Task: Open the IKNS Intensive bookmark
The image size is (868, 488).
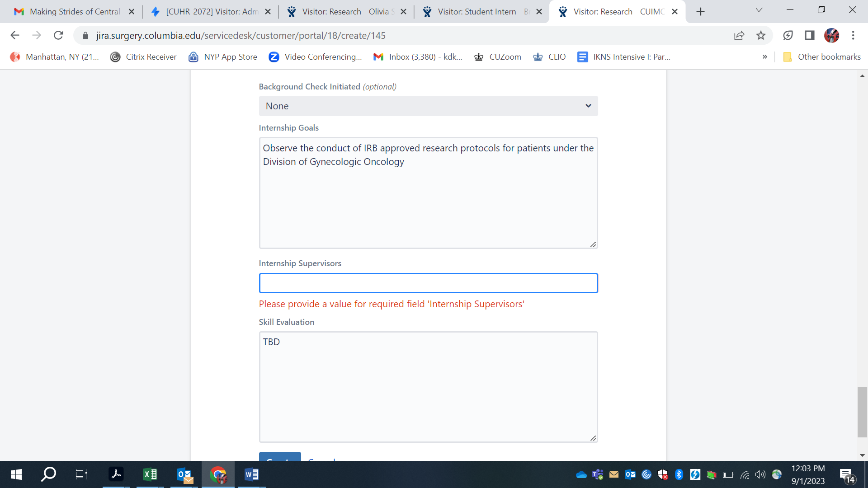Action: pos(624,57)
